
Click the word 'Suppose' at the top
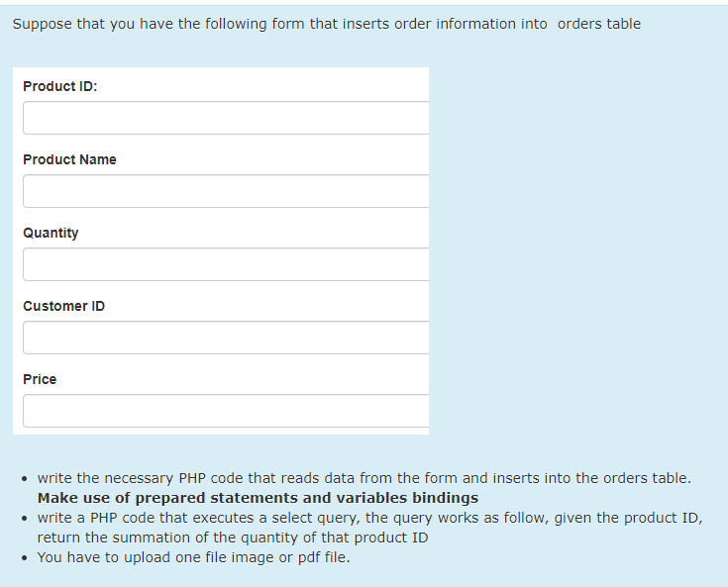[x=41, y=24]
